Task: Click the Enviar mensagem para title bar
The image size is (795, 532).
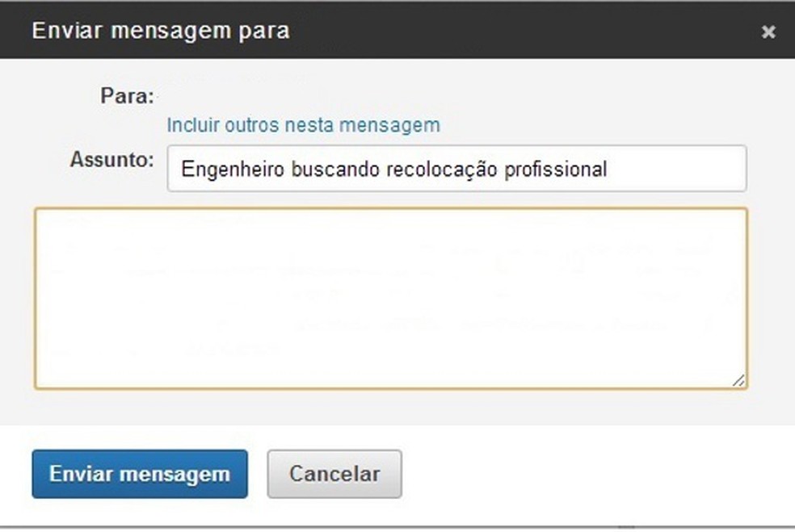Action: pos(162,30)
